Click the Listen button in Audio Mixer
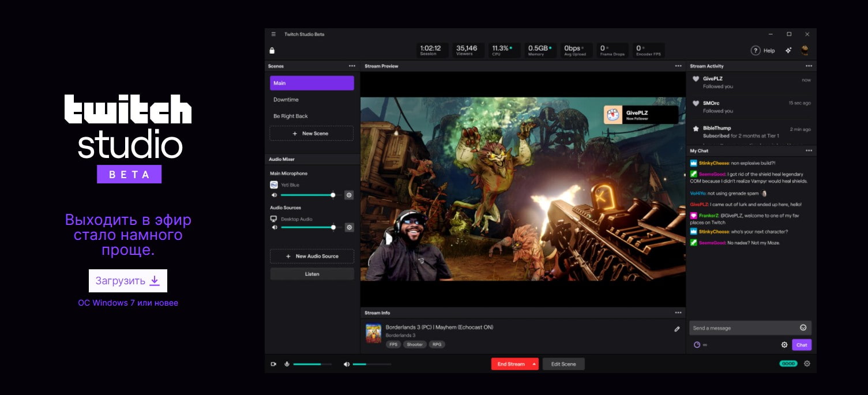 (x=311, y=274)
